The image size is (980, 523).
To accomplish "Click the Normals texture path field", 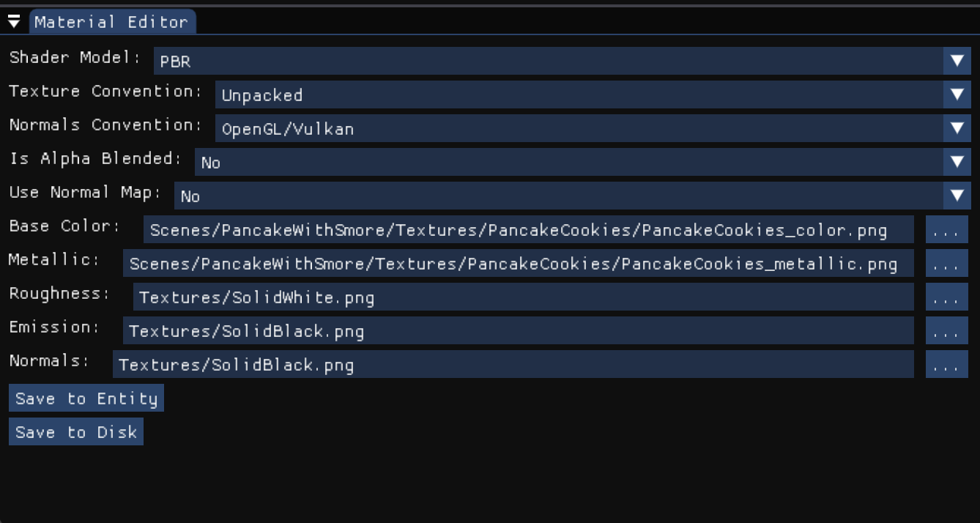I will click(x=512, y=365).
